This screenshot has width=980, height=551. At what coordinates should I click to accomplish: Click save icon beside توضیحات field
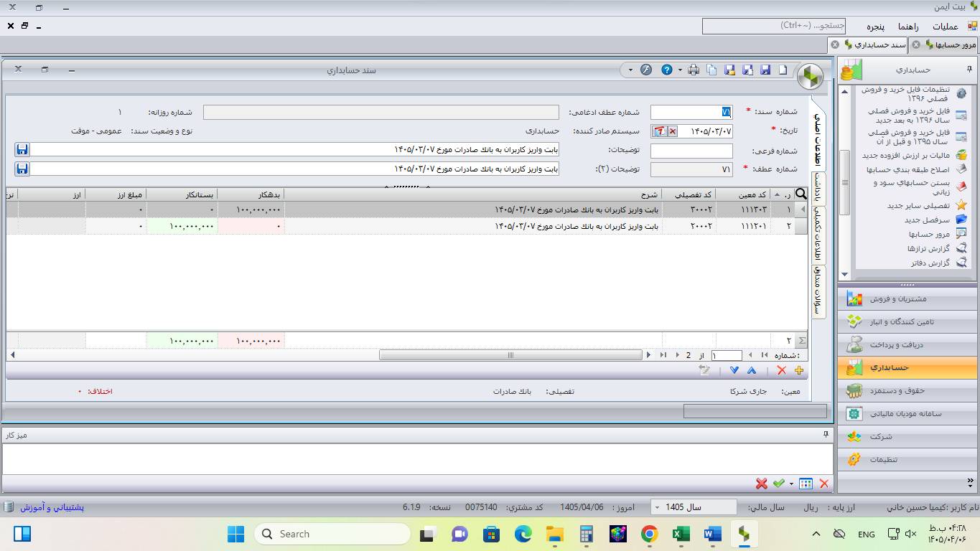[22, 150]
